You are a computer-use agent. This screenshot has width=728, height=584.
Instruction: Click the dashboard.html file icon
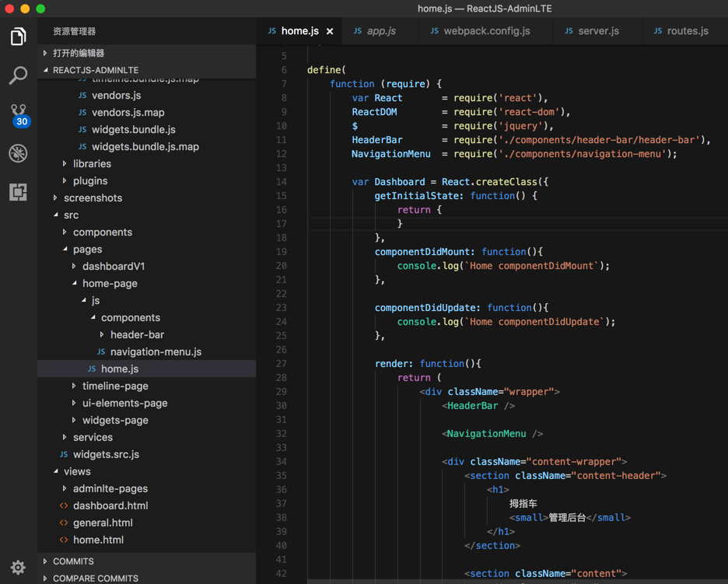click(x=64, y=505)
